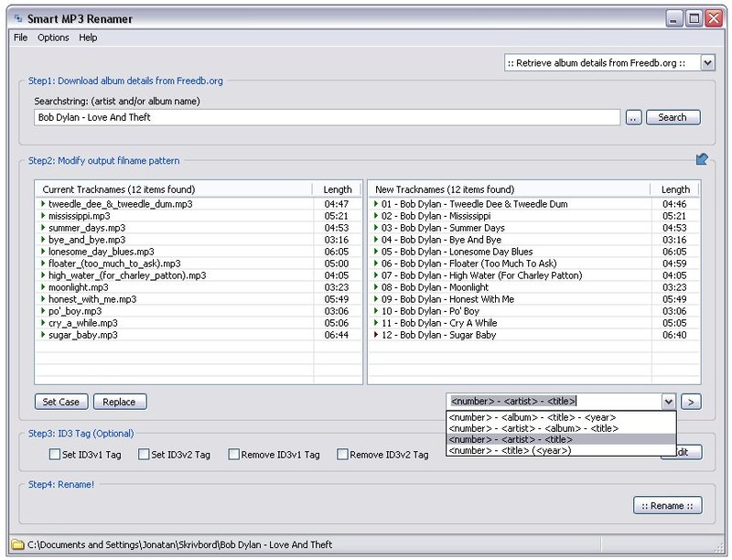The width and height of the screenshot is (732, 560).
Task: Open the Help menu
Action: click(88, 38)
